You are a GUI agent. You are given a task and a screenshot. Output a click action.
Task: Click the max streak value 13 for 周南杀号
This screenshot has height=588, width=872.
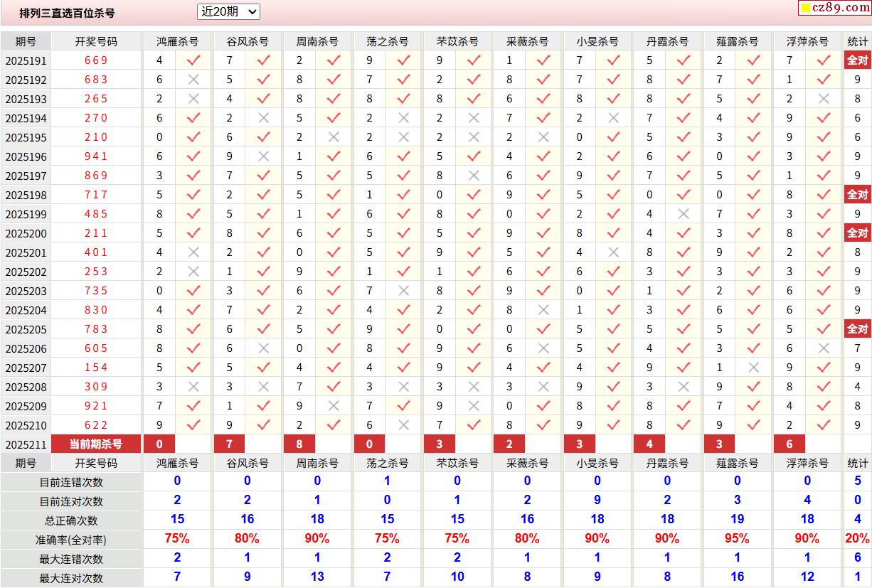(x=317, y=577)
